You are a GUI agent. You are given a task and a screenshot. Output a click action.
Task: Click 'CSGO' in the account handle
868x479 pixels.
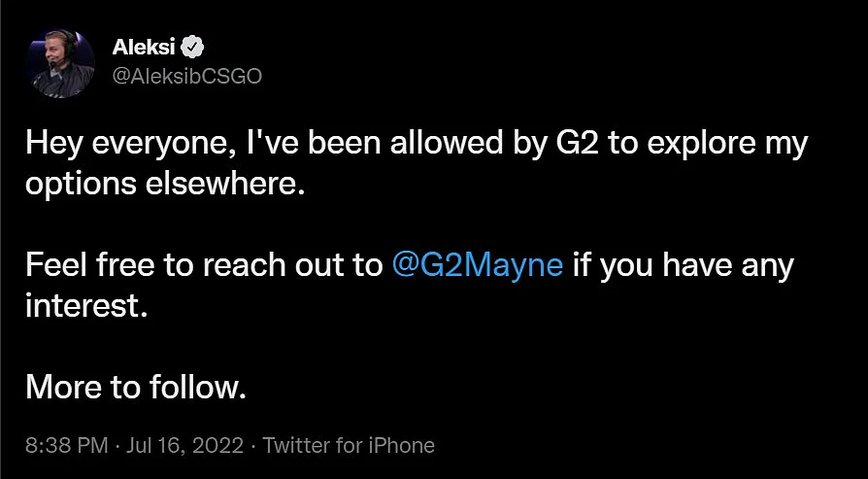tap(230, 77)
